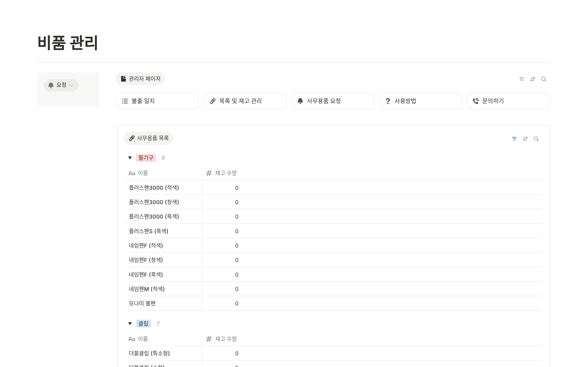Click the blue filter icon for 사무용품 목록
The width and height of the screenshot is (588, 367).
point(514,139)
